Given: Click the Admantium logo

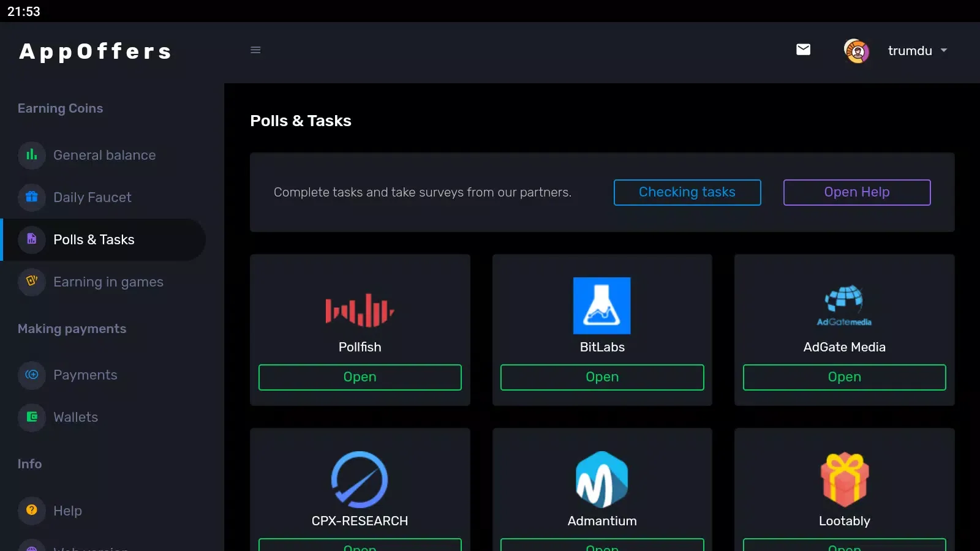Looking at the screenshot, I should pyautogui.click(x=601, y=479).
